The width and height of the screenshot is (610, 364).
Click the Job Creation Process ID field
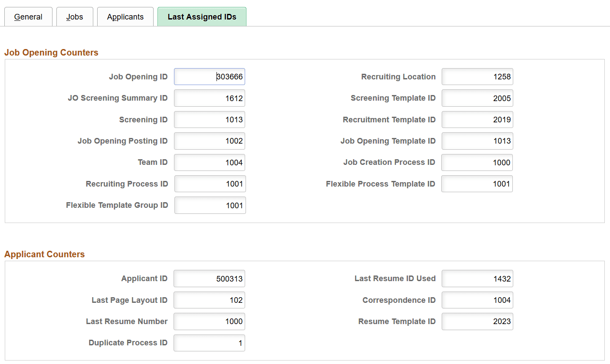477,163
